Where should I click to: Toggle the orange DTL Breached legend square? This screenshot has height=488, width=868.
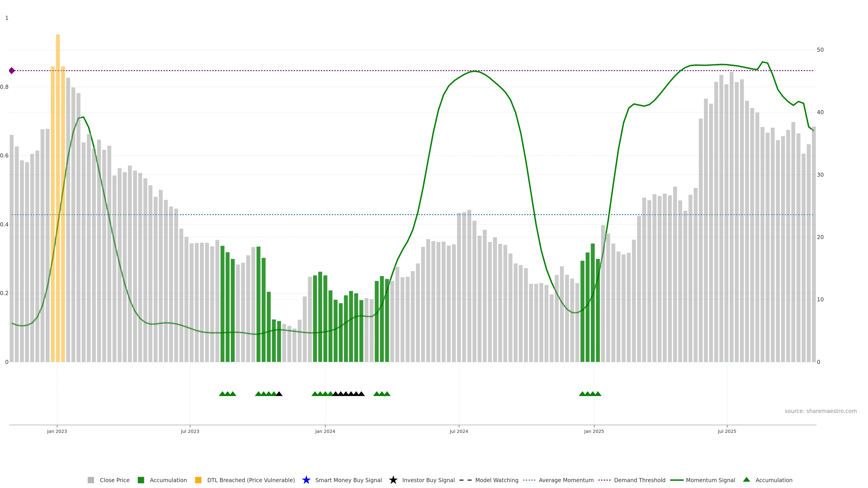pyautogui.click(x=198, y=480)
